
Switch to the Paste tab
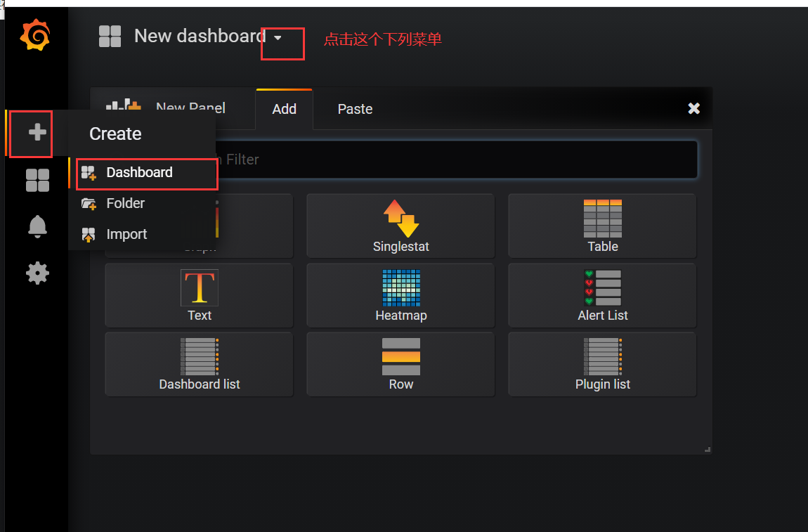(x=355, y=109)
